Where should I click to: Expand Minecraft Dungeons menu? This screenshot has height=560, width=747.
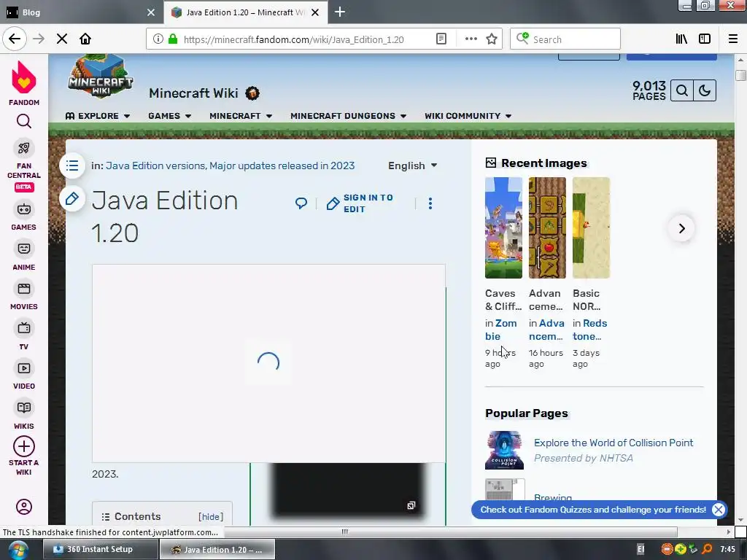tap(348, 116)
